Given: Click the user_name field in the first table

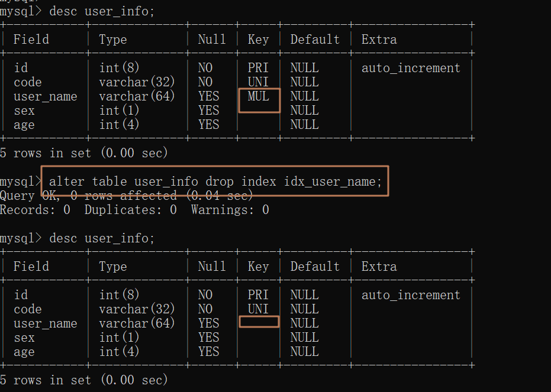Looking at the screenshot, I should tap(46, 96).
